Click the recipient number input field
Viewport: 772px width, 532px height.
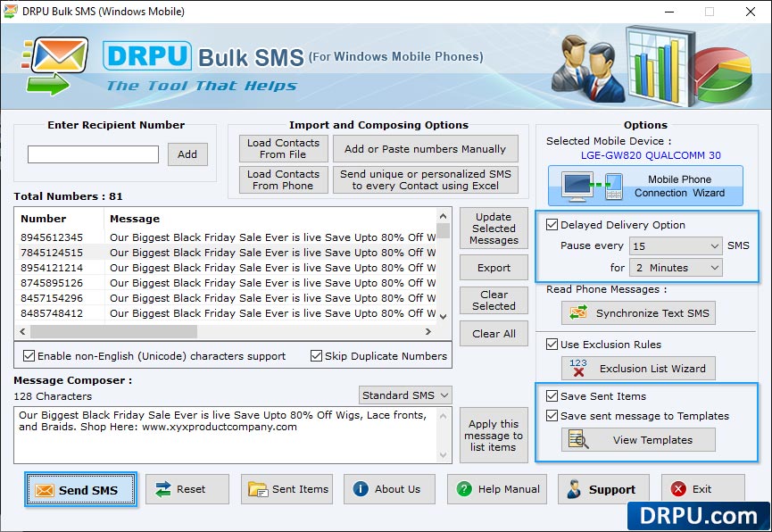[x=93, y=154]
